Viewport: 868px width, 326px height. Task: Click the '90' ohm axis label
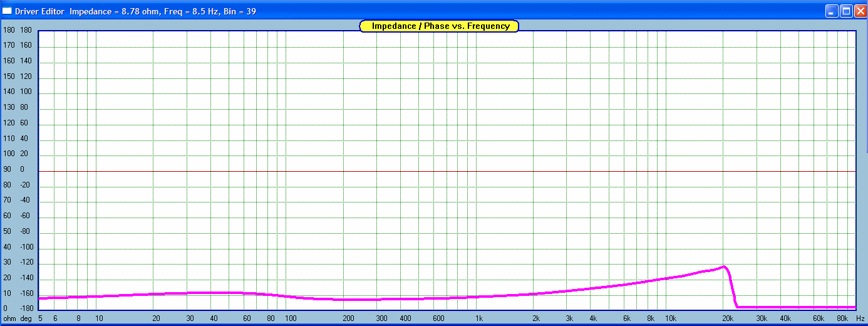tap(8, 169)
